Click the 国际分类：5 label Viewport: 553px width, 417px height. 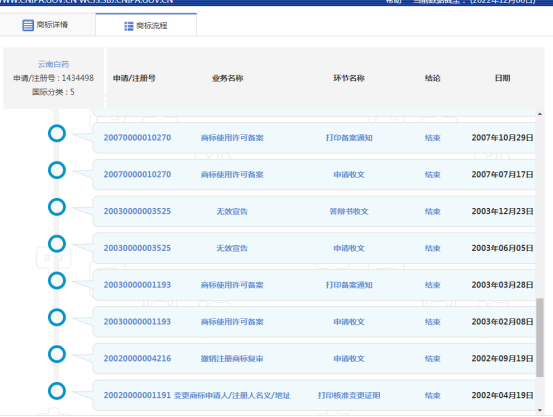click(x=53, y=92)
